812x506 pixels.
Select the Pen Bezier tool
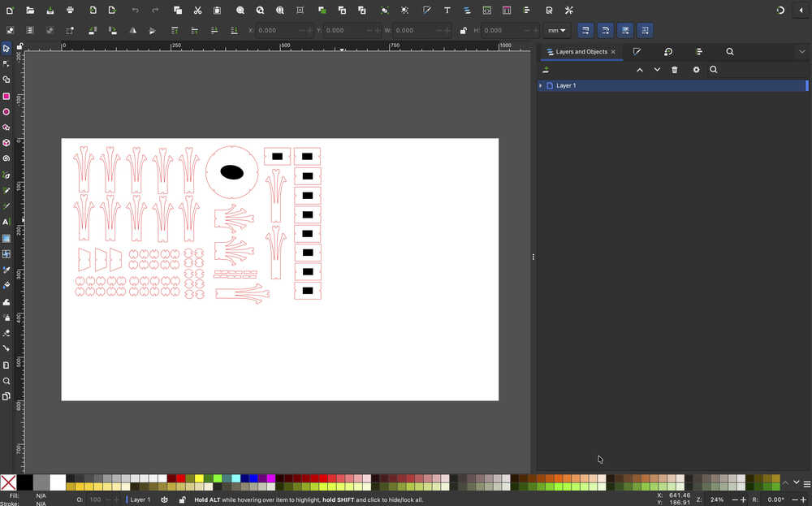tap(6, 175)
